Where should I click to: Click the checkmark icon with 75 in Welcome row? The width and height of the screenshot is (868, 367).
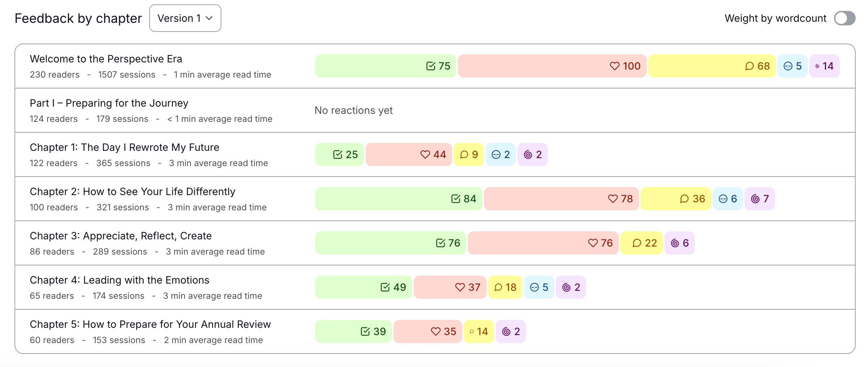pos(430,66)
